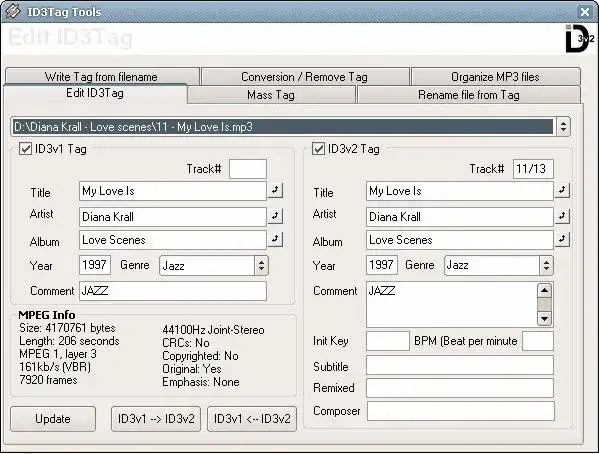The height and width of the screenshot is (454, 599).
Task: Click the Composer input field
Action: [x=461, y=411]
